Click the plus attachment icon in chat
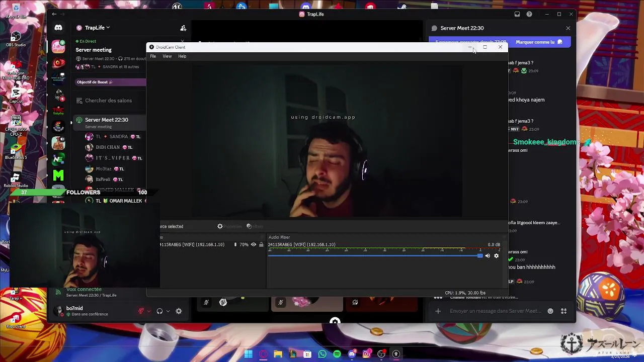644x362 pixels. coord(438,311)
